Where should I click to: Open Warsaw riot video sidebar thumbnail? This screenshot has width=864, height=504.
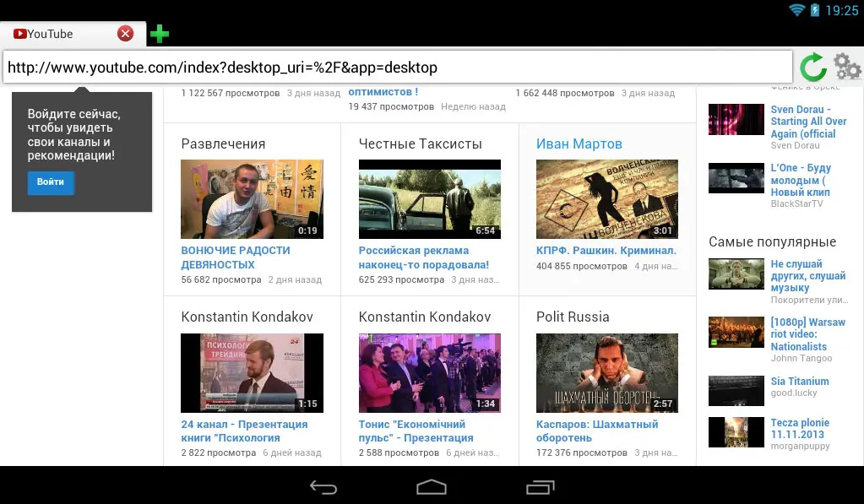point(736,332)
